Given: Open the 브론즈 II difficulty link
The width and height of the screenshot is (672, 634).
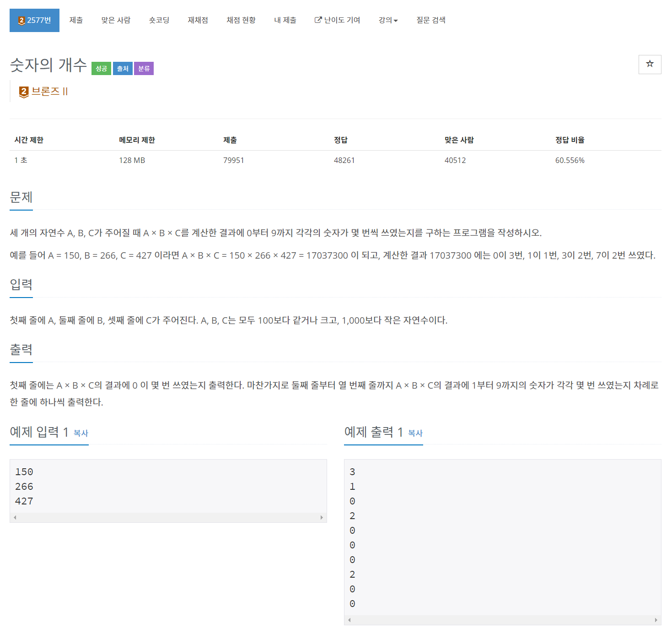Looking at the screenshot, I should [49, 92].
